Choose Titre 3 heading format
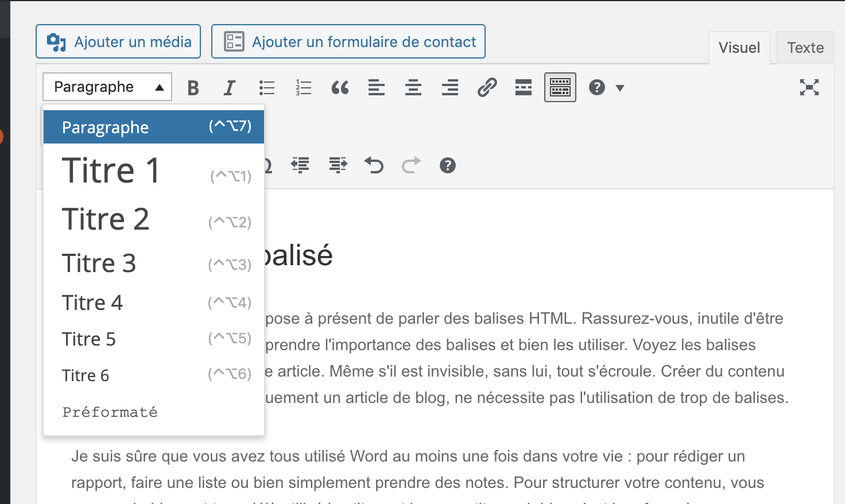 [154, 263]
